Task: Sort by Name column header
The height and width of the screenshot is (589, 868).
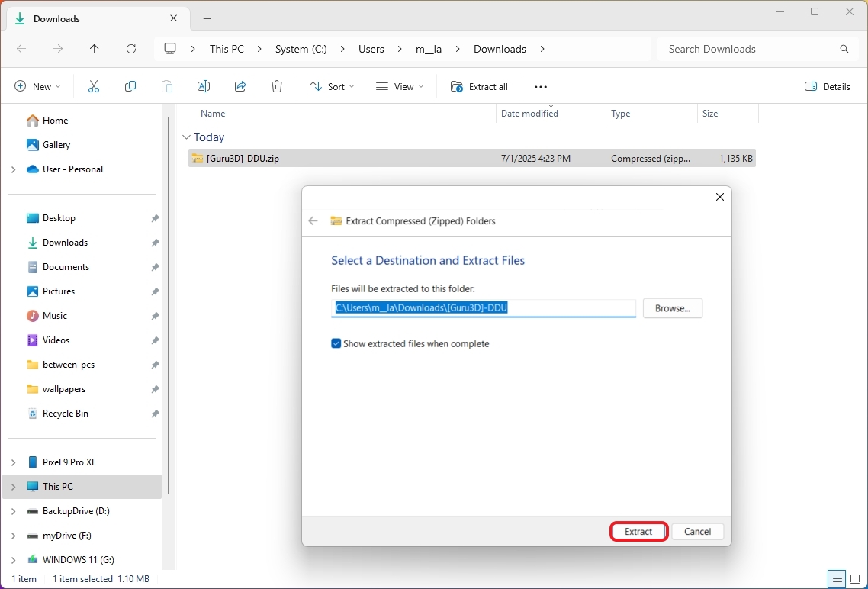Action: (213, 114)
